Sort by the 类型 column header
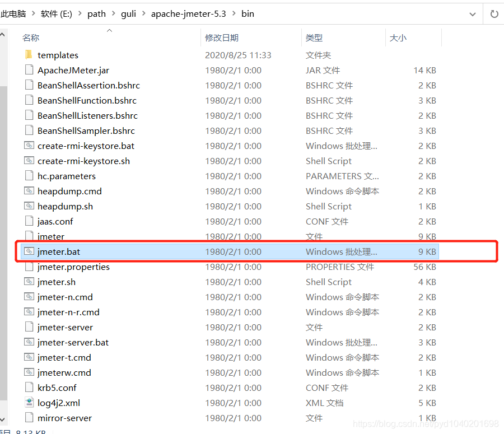Screen dimensions: 504x434 coord(314,38)
